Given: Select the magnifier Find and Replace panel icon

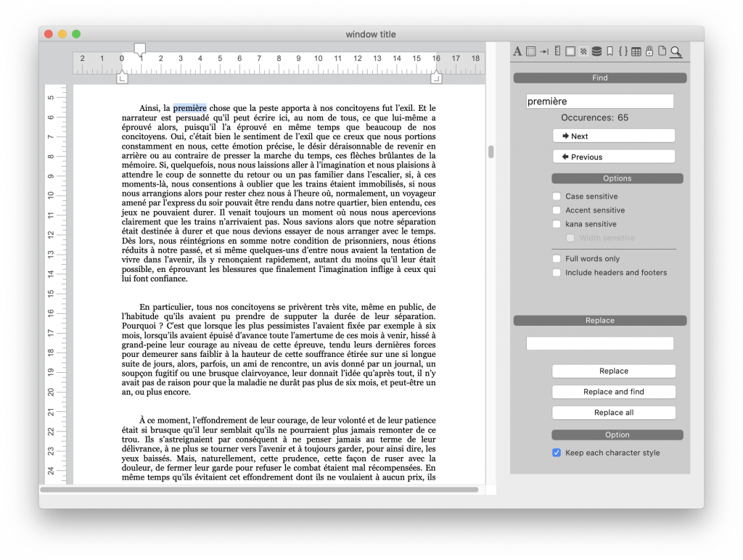Looking at the screenshot, I should (676, 52).
